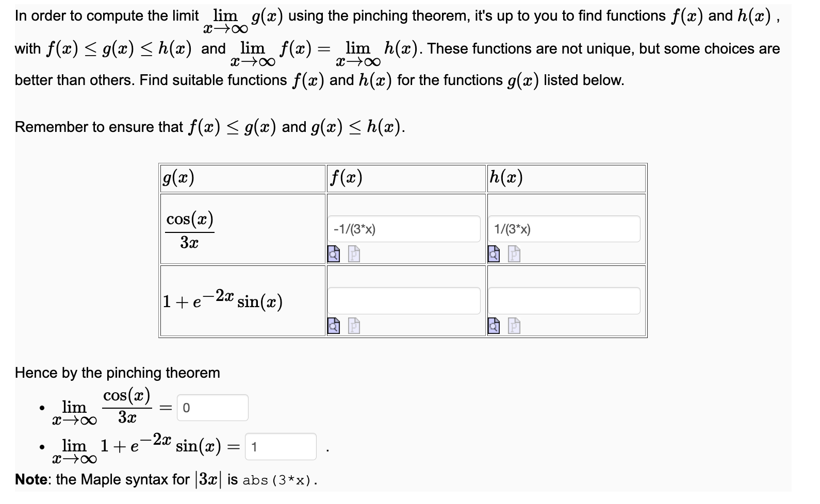Open plain-text preview under empty h(x) field
Screen dimensions: 820x504
point(514,327)
